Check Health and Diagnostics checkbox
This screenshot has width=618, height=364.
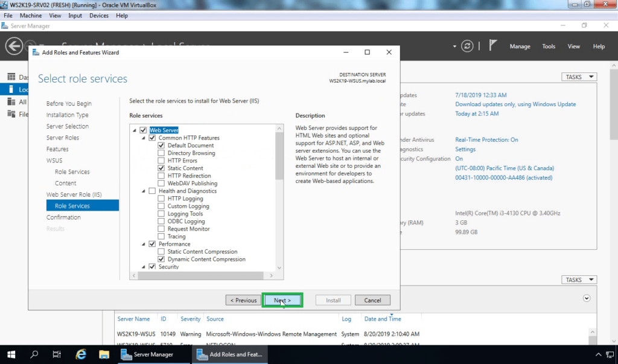(x=152, y=191)
